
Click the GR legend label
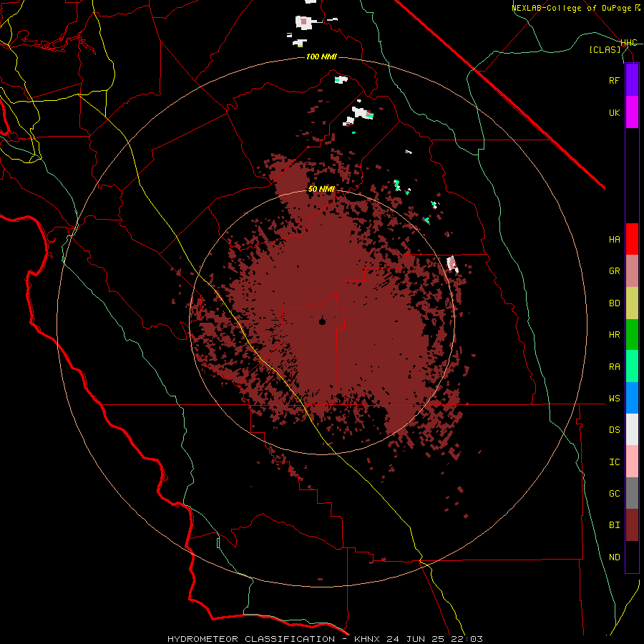(614, 271)
